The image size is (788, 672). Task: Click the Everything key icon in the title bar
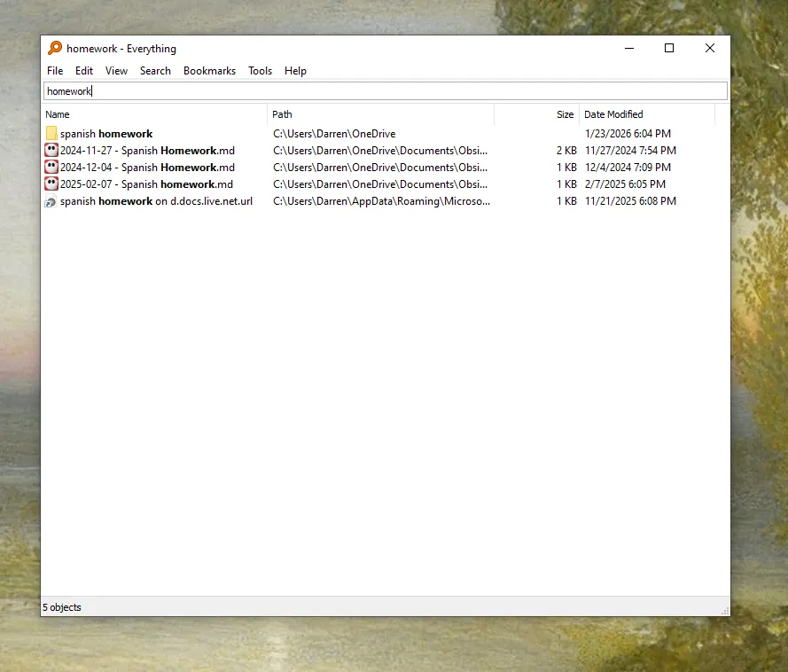click(x=53, y=48)
